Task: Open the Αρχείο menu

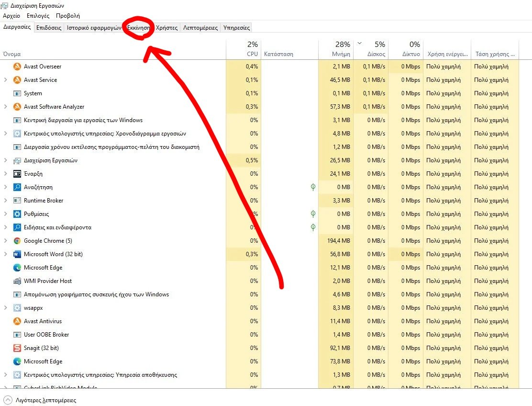Action: pyautogui.click(x=11, y=16)
